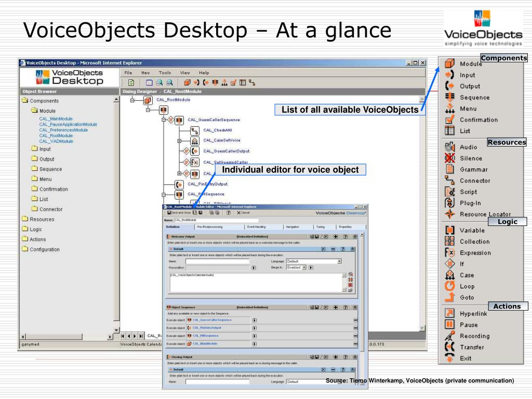
Task: Open the View menu
Action: point(185,73)
